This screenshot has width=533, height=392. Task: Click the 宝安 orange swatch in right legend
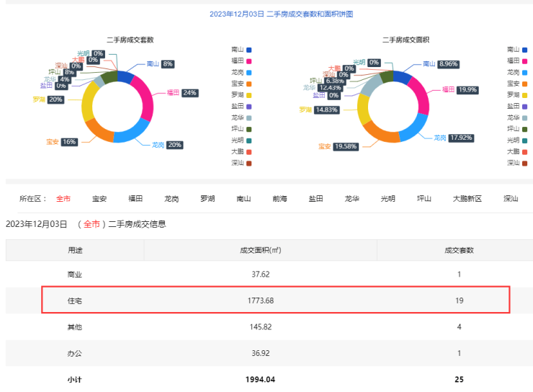(525, 84)
